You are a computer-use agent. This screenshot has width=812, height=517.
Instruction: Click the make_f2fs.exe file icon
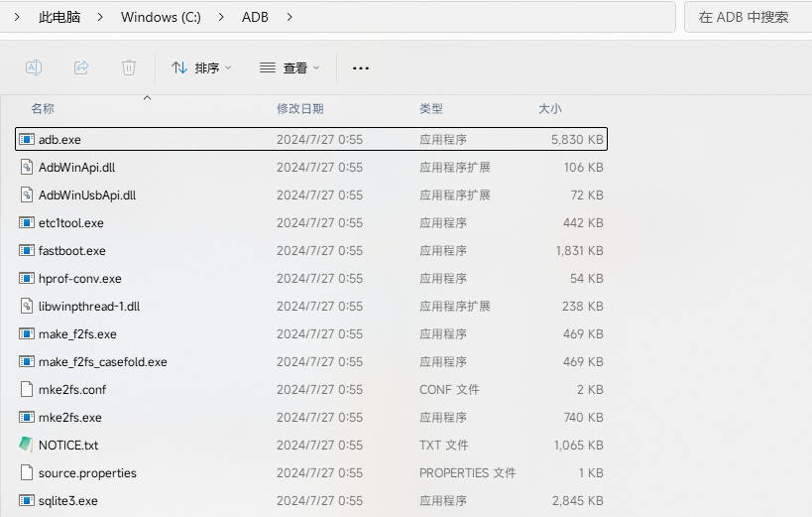27,333
